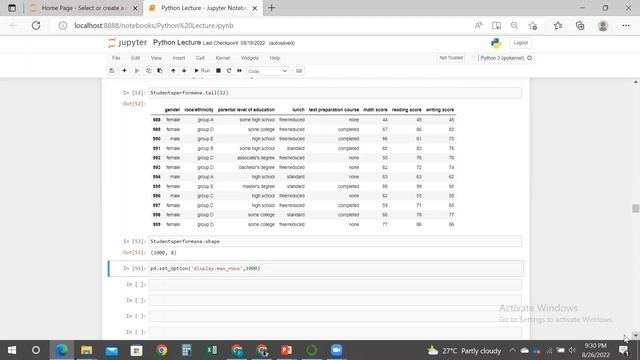The height and width of the screenshot is (360, 640).
Task: Click the Jupyter logo
Action: [x=127, y=42]
